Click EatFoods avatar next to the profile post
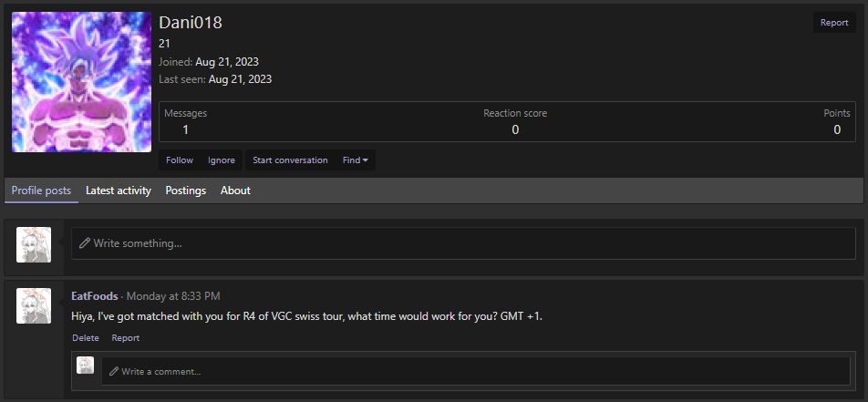 (34, 305)
